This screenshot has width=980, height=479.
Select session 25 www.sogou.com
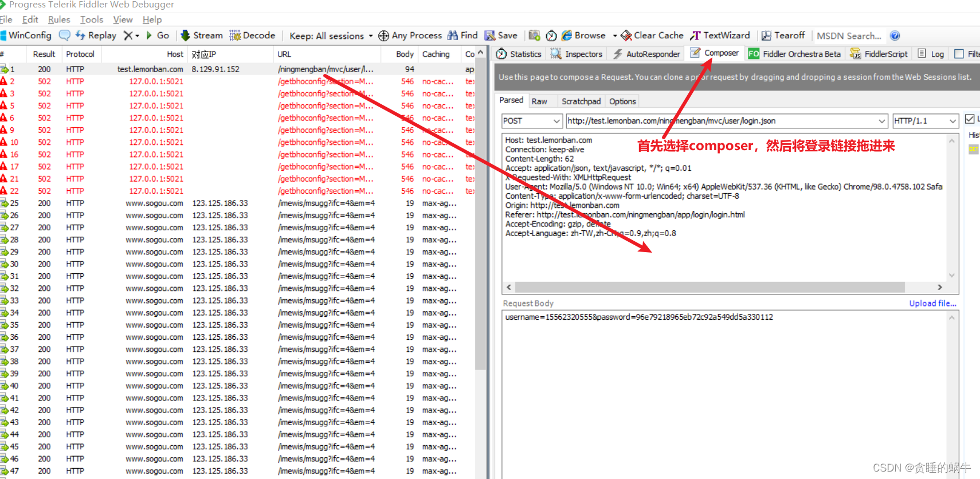tap(237, 203)
